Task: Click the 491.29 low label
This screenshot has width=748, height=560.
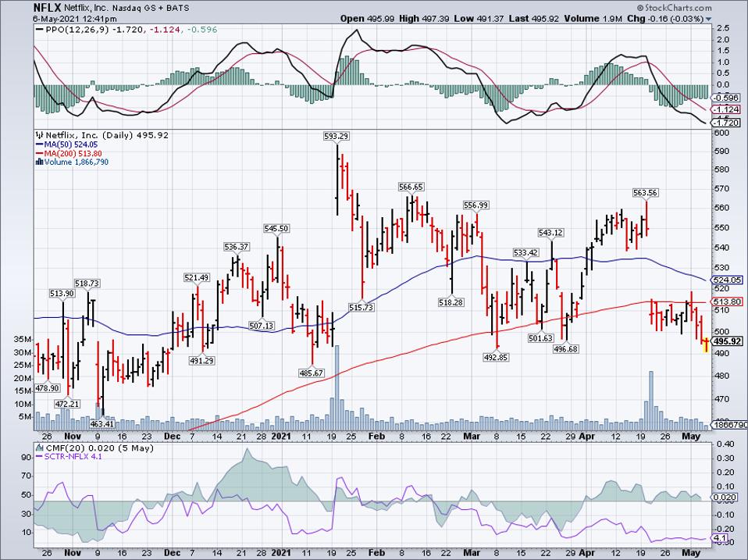Action: pos(201,361)
